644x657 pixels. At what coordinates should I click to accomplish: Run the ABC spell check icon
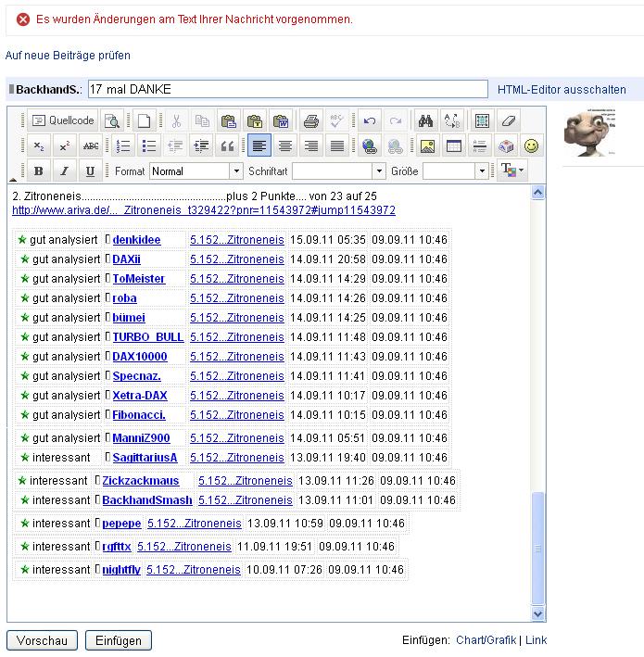336,121
